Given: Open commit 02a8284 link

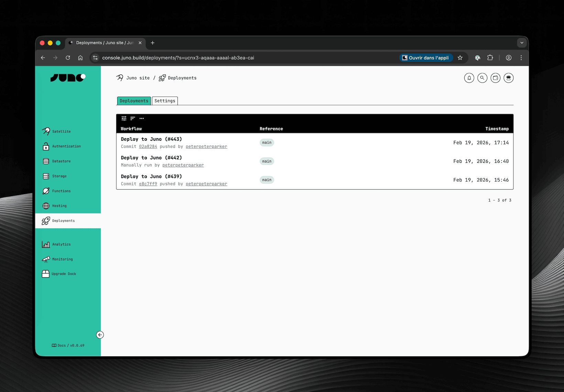Looking at the screenshot, I should [148, 146].
